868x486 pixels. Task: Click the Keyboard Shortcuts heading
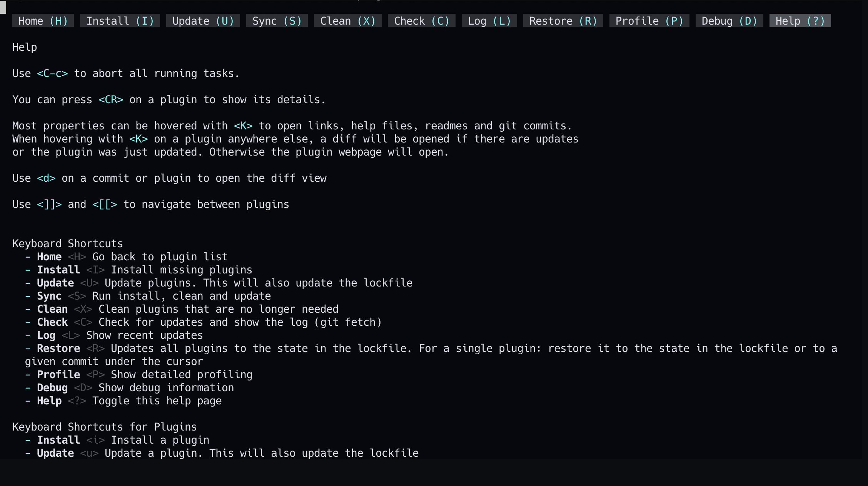67,244
